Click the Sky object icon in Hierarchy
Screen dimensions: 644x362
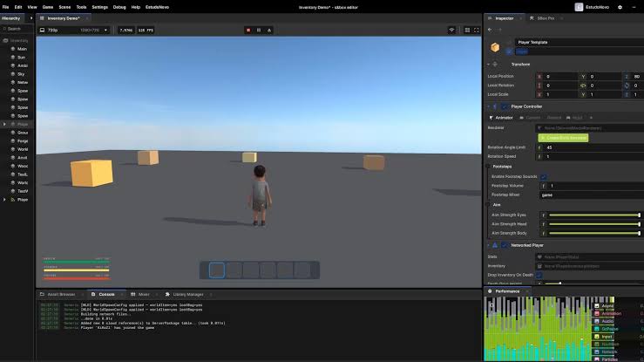(13, 74)
